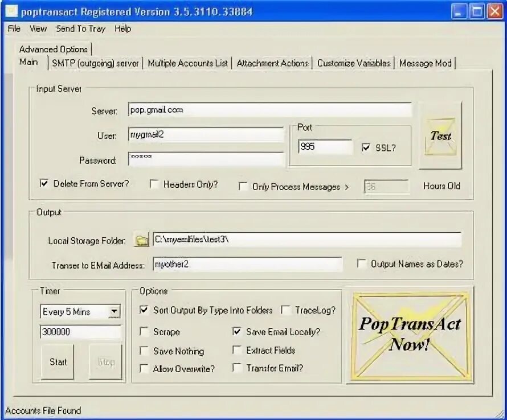Viewport: 507px width, 420px height.
Task: Click the Local Storage Folder path field
Action: pyautogui.click(x=307, y=240)
